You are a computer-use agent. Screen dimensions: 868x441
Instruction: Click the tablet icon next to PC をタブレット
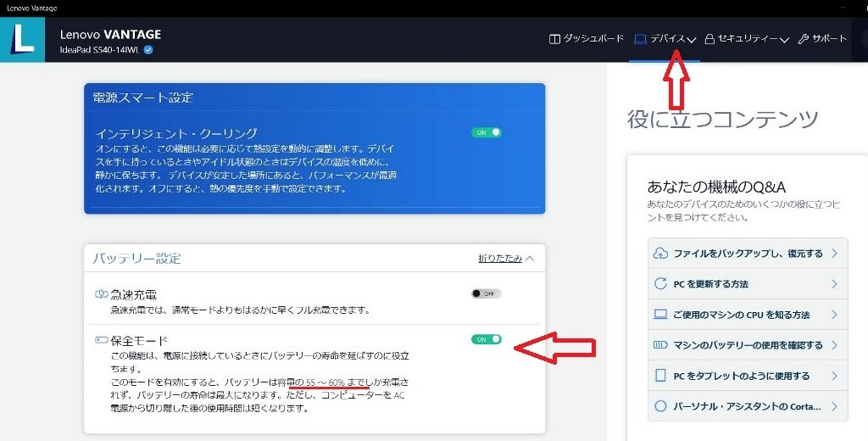tap(660, 375)
